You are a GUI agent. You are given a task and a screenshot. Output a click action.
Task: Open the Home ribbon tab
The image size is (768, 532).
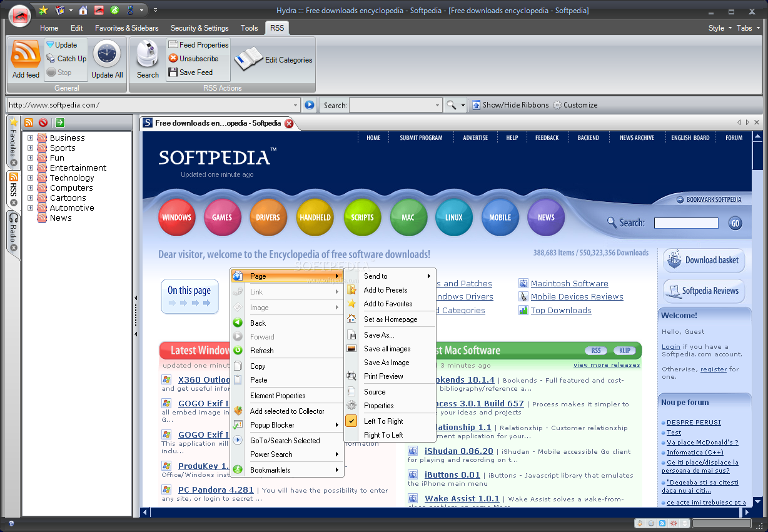pyautogui.click(x=49, y=28)
